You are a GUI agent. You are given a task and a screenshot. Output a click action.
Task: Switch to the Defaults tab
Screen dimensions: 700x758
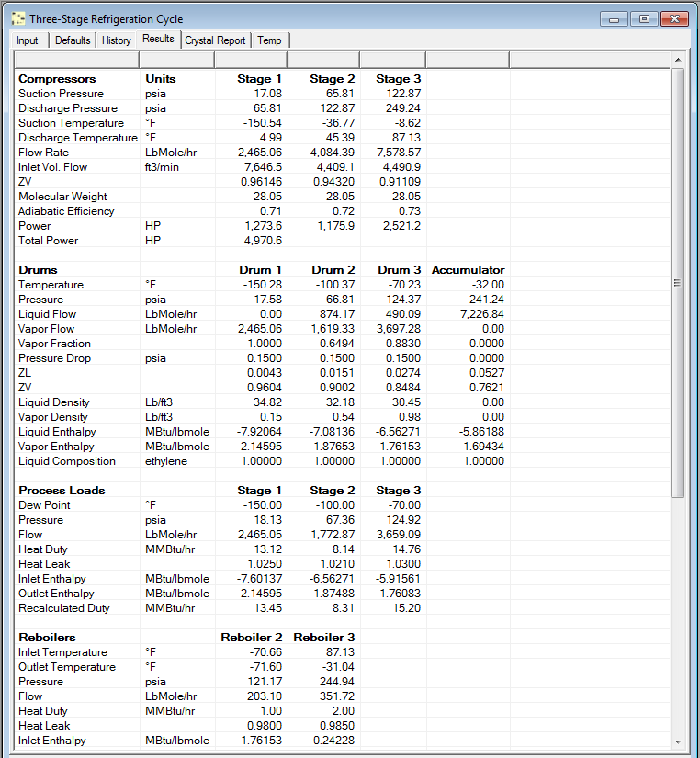[73, 40]
